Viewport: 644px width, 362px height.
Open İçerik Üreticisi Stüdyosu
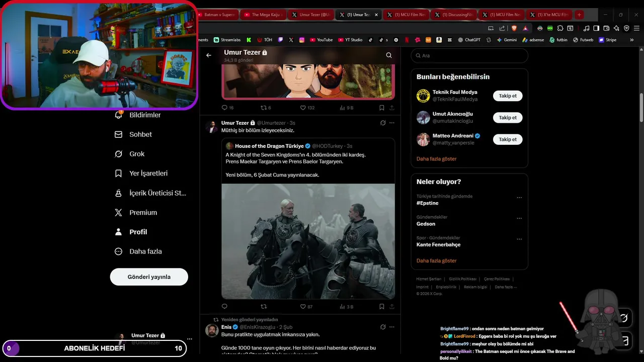(150, 193)
